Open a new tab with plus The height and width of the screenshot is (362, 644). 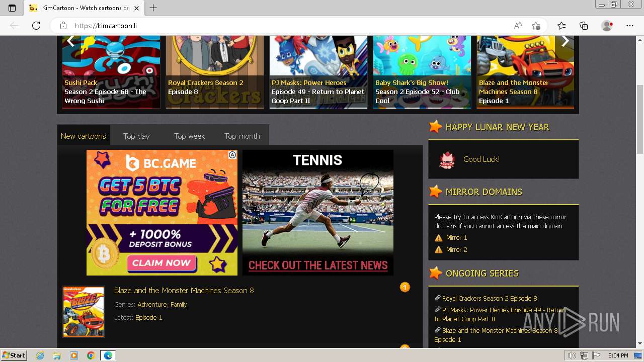click(x=153, y=8)
